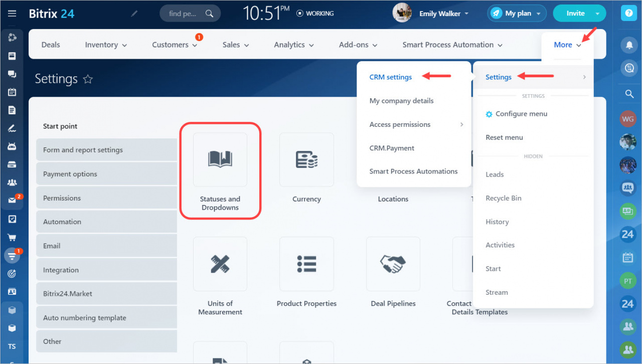The width and height of the screenshot is (642, 364).
Task: Open the contact card icon in left sidebar
Action: (x=12, y=292)
